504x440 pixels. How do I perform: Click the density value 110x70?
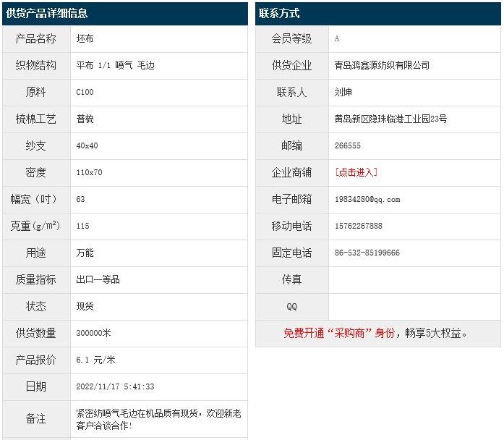89,172
